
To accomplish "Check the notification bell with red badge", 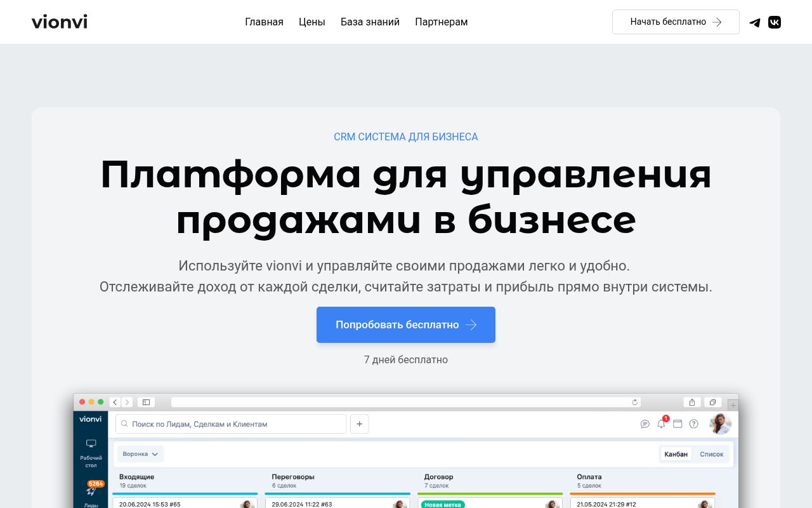I will 661,424.
